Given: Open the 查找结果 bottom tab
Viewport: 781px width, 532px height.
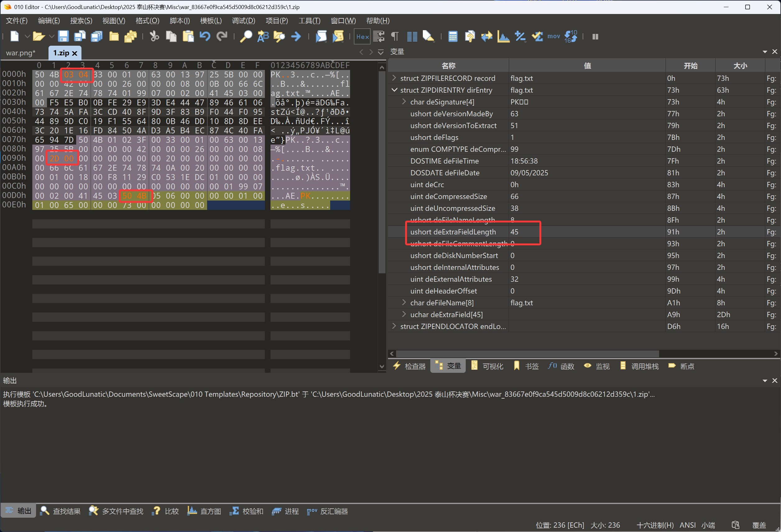Looking at the screenshot, I should pos(61,511).
